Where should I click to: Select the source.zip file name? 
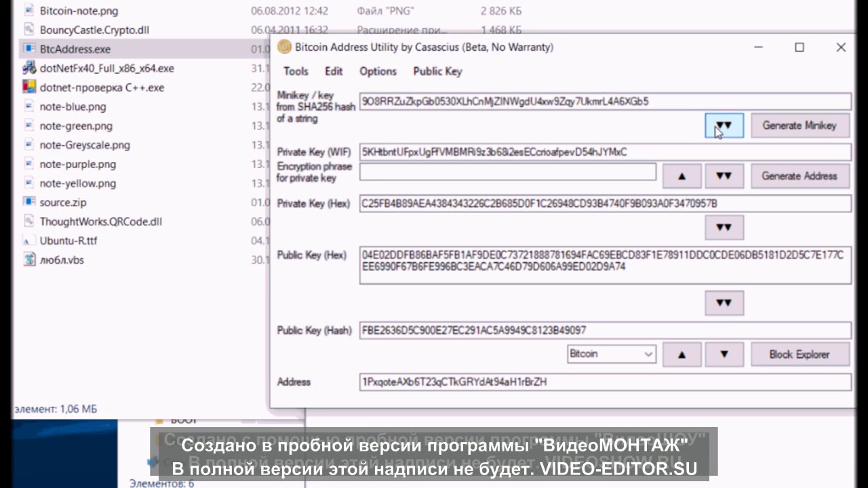[x=63, y=202]
